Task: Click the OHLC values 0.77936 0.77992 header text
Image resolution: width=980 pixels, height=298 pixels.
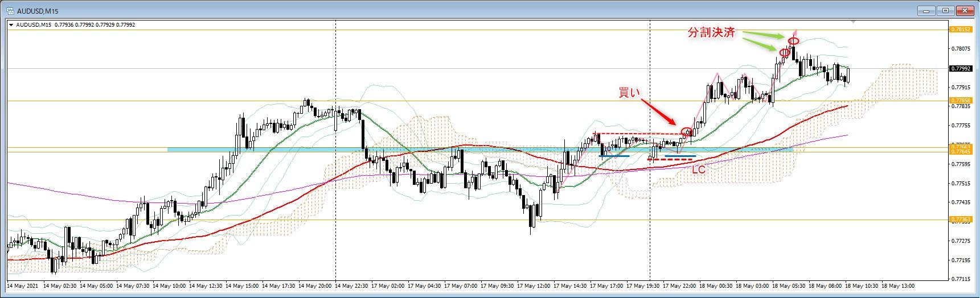Action: [x=95, y=24]
